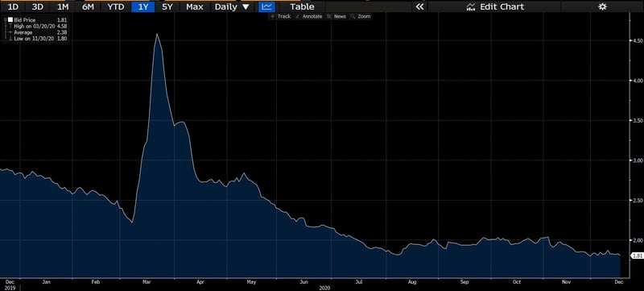Open chart settings gear icon
This screenshot has width=644, height=291.
[602, 6]
